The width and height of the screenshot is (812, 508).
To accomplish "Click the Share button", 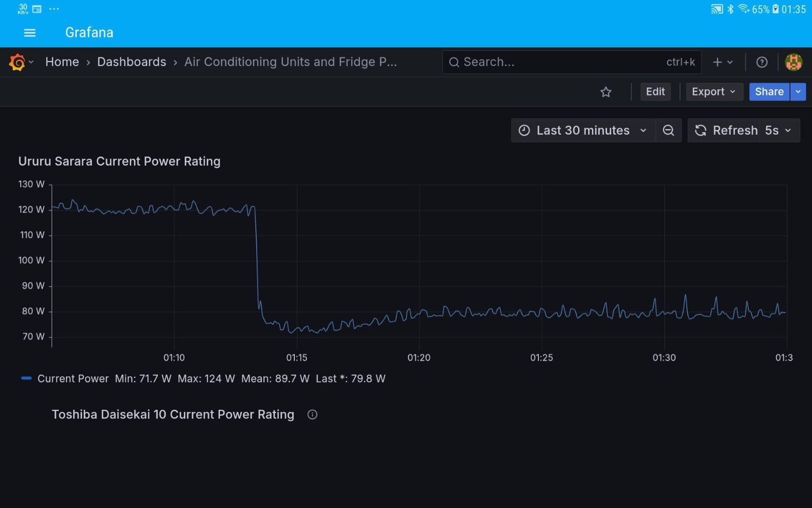I will click(769, 92).
